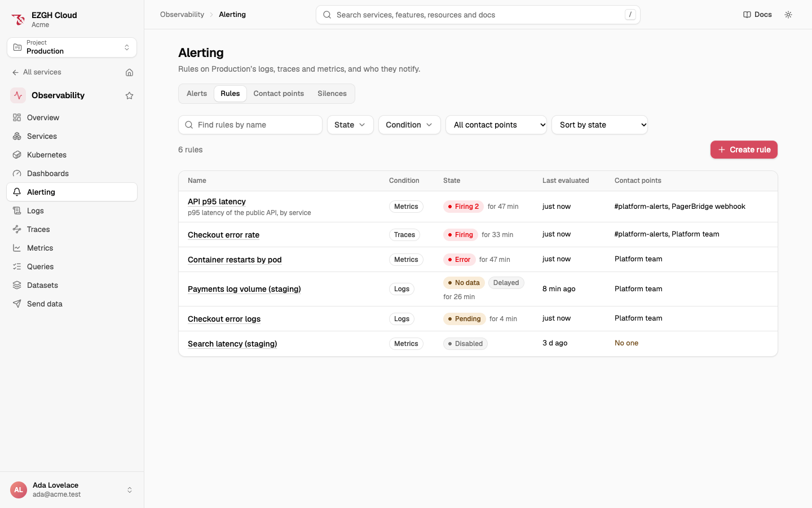Click the Error state badge
The height and width of the screenshot is (508, 812).
[459, 260]
